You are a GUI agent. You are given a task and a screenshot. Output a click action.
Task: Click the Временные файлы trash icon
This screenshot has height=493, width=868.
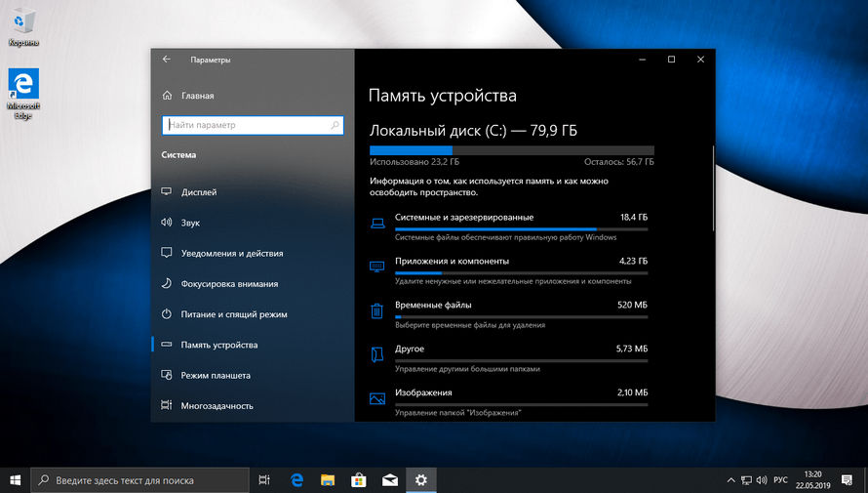click(x=376, y=310)
